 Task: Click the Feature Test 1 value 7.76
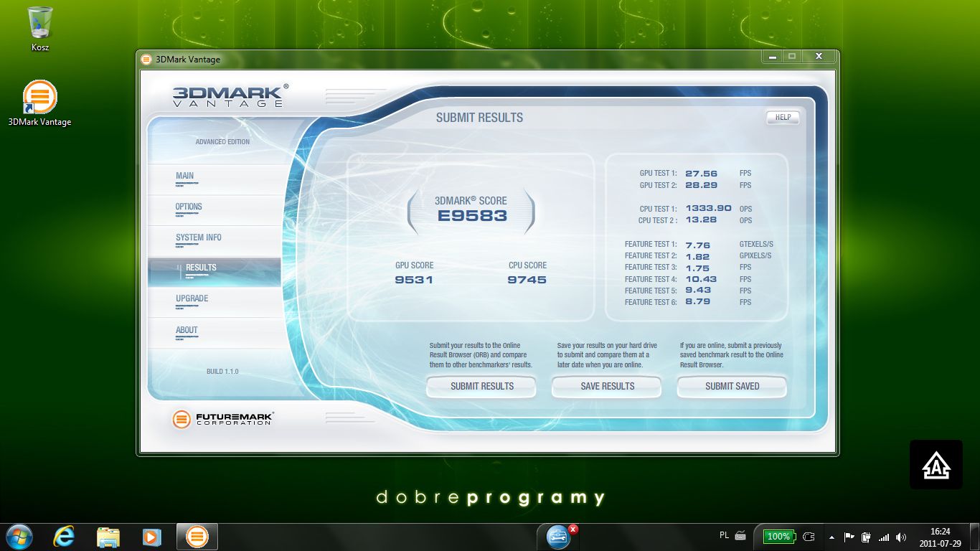point(697,245)
